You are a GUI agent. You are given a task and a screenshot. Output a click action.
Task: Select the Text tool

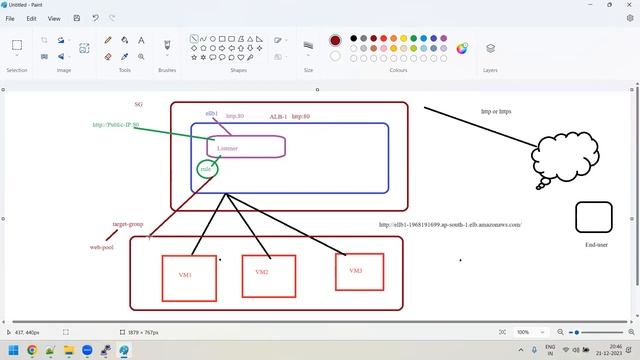[x=141, y=40]
